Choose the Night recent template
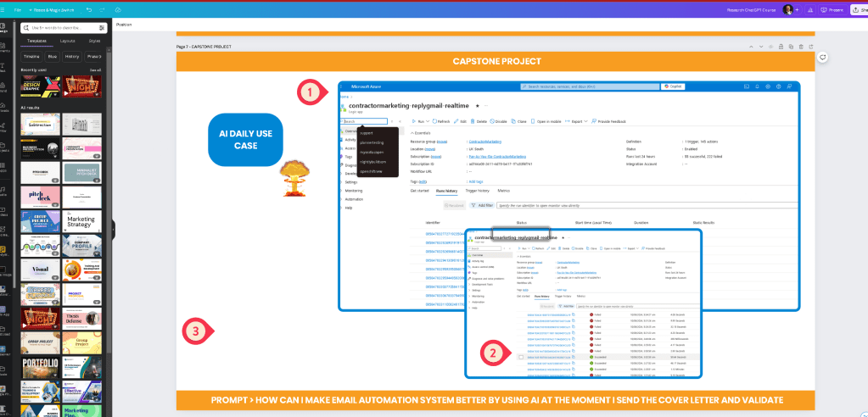The height and width of the screenshot is (417, 868). click(x=82, y=86)
